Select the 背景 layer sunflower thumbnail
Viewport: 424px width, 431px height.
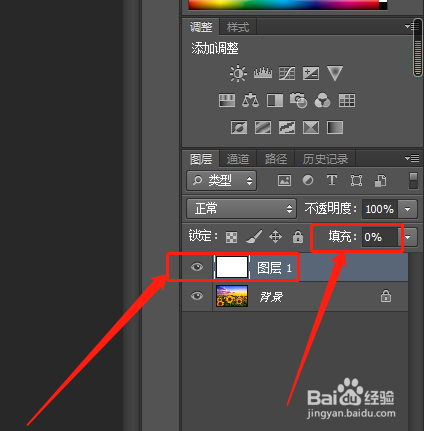(x=232, y=296)
